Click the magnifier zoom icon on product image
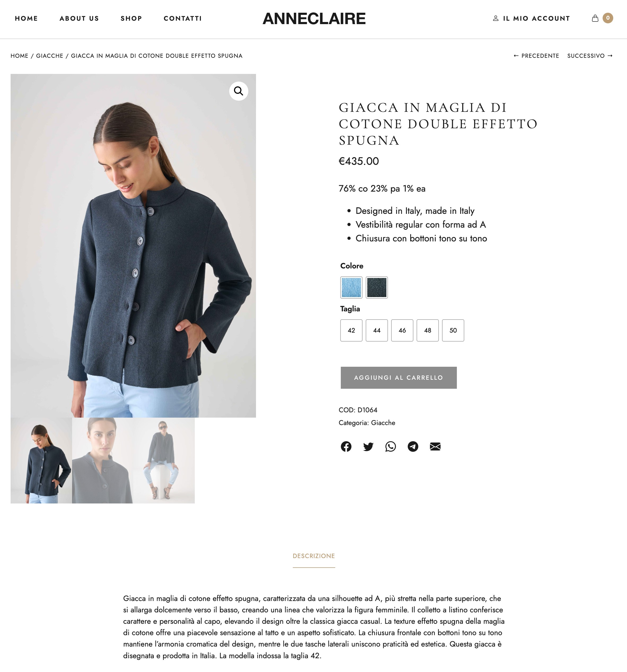Screen dimensions: 627x672 (239, 91)
